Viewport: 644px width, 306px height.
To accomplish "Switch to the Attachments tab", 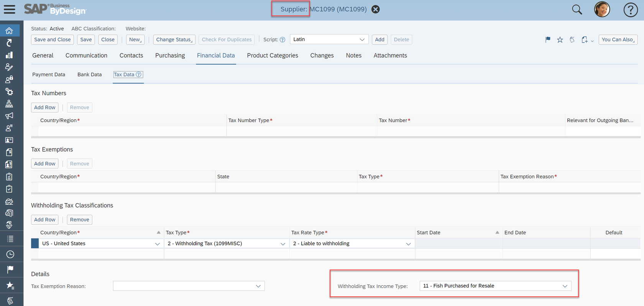I will [390, 55].
